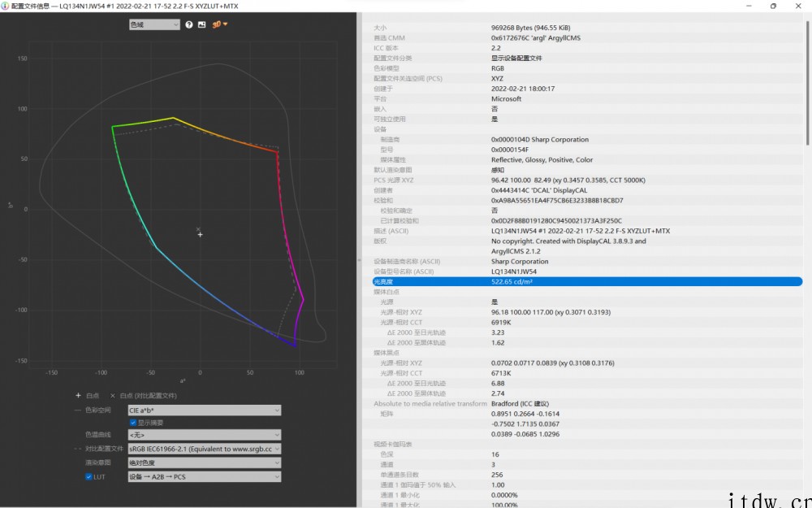
Task: Select the highlighted 光亮度 522.65 cd/m² row
Action: (x=587, y=281)
